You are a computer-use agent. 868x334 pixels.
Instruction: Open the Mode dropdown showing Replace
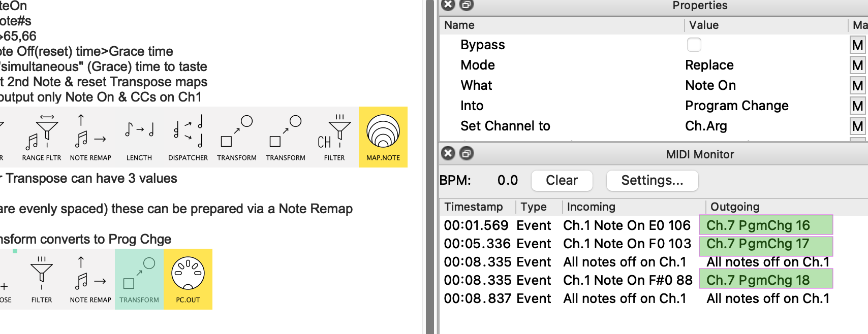coord(709,65)
